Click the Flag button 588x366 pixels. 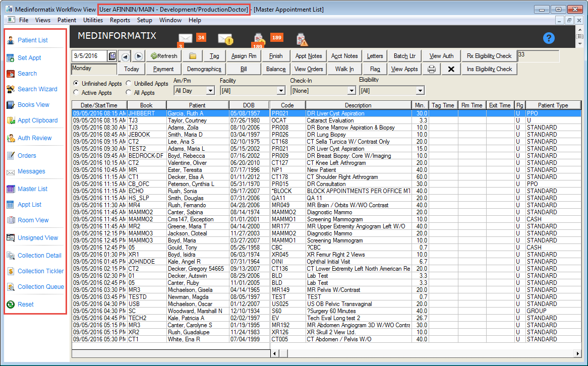click(375, 69)
